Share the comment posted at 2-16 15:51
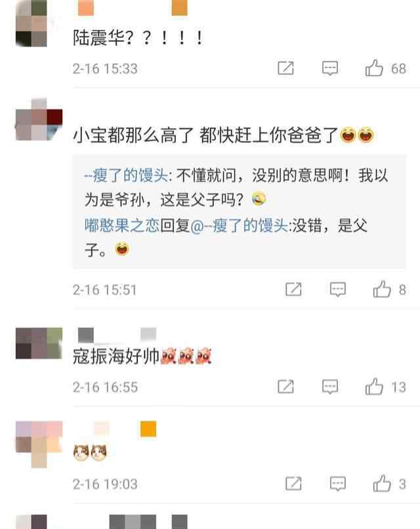Image resolution: width=420 pixels, height=529 pixels. (293, 289)
